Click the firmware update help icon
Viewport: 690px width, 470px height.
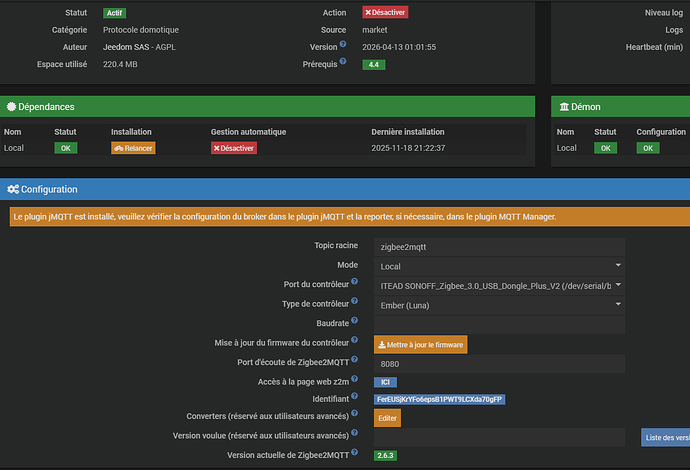coord(354,340)
